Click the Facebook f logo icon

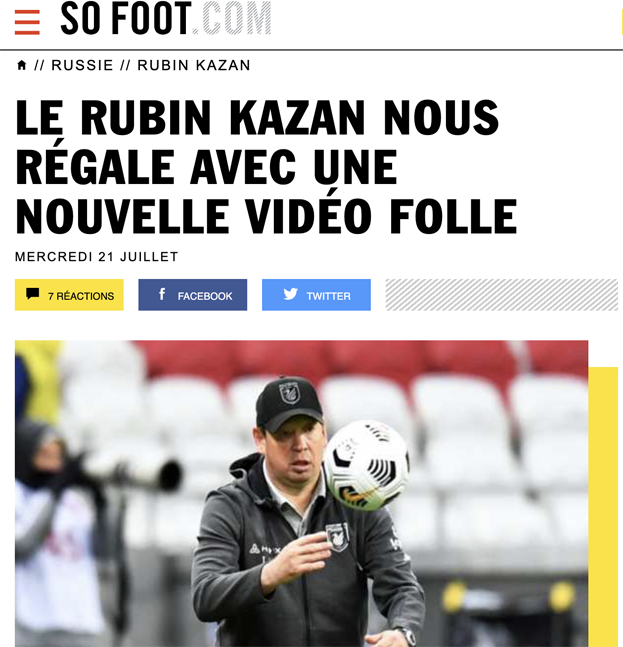[x=162, y=294]
